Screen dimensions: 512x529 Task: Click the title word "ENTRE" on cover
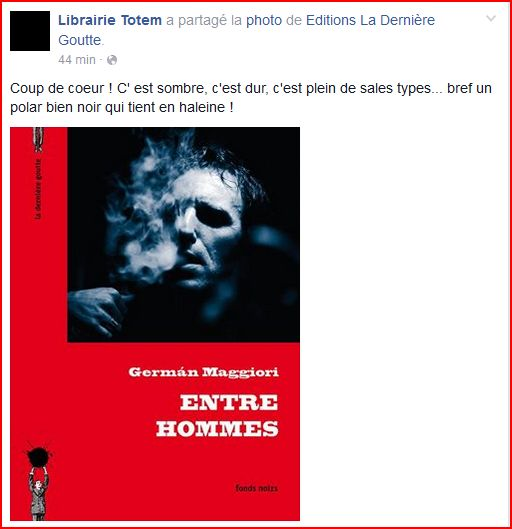pos(229,402)
